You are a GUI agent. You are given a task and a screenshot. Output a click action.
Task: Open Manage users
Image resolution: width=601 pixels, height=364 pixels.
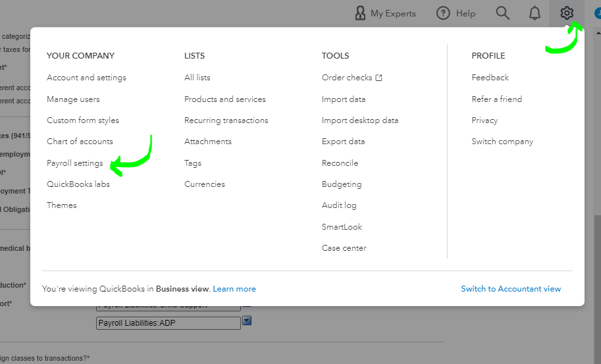(73, 99)
